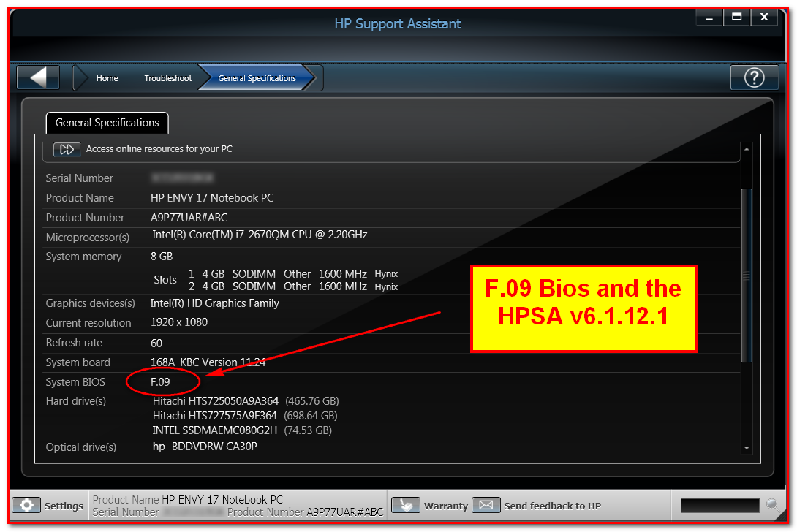Image resolution: width=797 pixels, height=532 pixels.
Task: Click the Serial Number field text
Action: 79,178
